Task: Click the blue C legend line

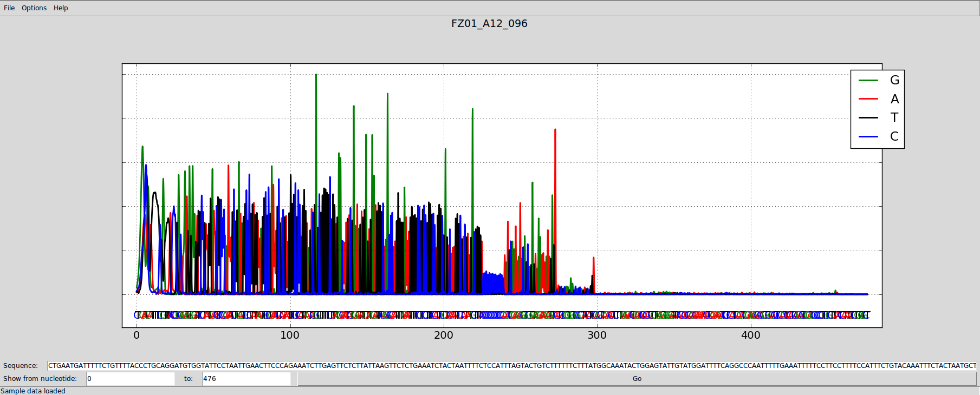Action: pyautogui.click(x=868, y=136)
